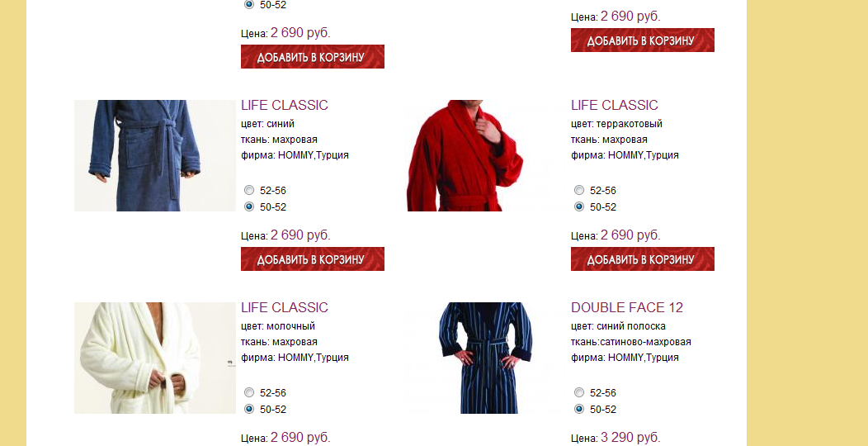868x446 pixels.
Task: Open Life Classic title for the terracotta robe
Action: 615,105
